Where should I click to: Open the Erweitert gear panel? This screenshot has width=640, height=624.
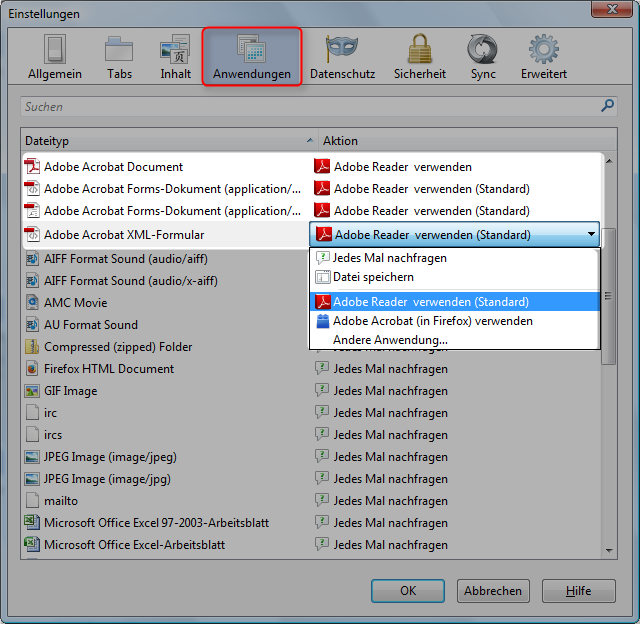(x=543, y=57)
